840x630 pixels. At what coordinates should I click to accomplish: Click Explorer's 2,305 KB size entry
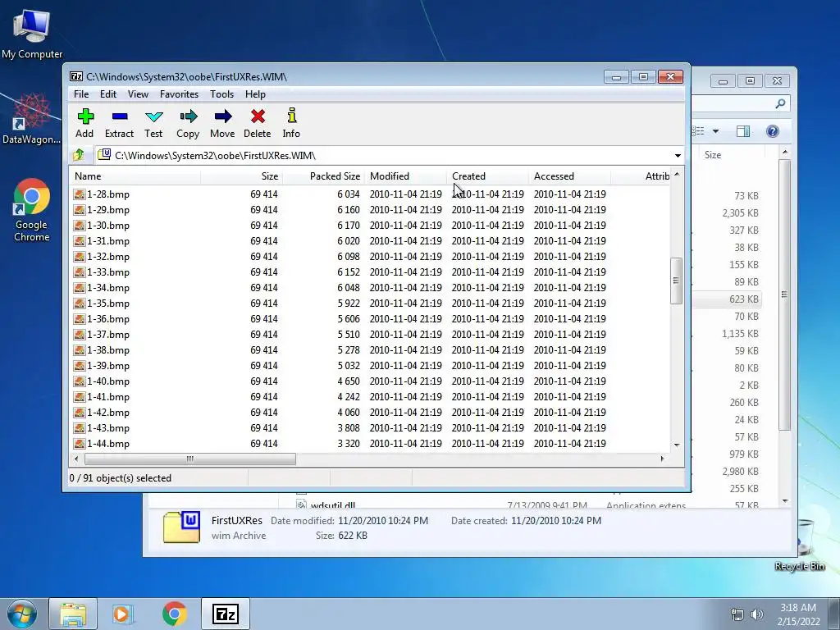[741, 213]
